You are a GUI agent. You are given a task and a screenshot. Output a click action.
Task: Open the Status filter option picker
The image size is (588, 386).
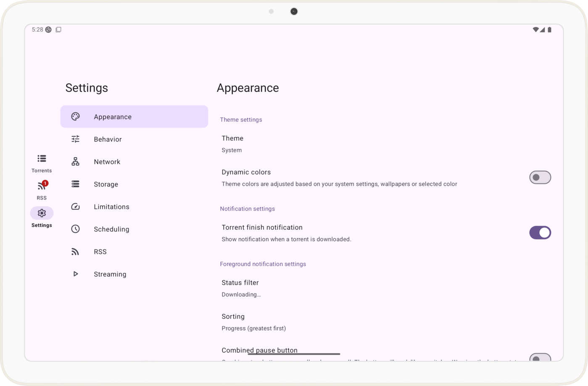coord(241,288)
